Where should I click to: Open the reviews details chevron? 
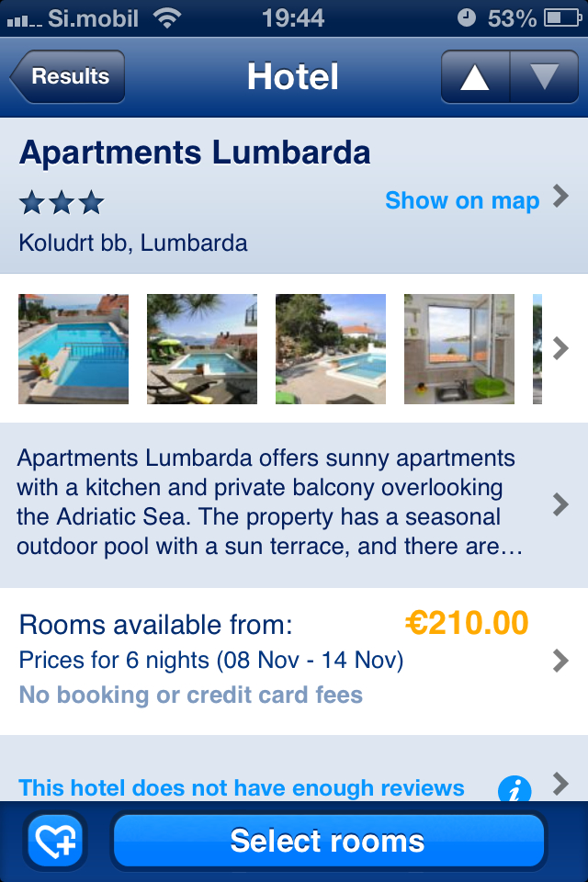560,783
